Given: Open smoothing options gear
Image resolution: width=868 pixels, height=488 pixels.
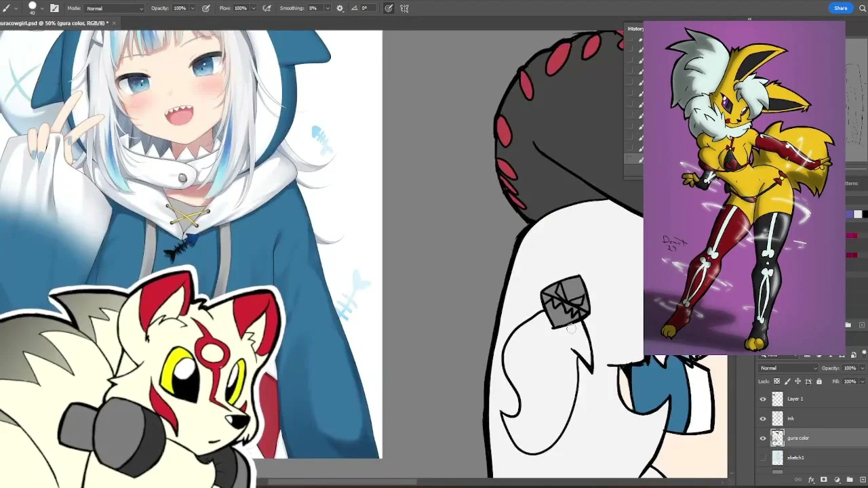Looking at the screenshot, I should [x=340, y=8].
